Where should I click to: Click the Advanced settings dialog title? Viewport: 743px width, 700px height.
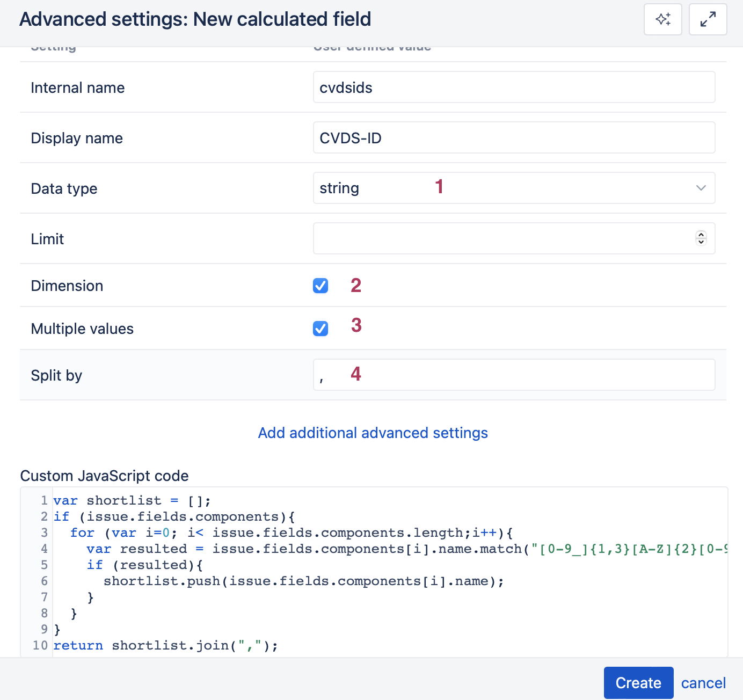pyautogui.click(x=195, y=19)
